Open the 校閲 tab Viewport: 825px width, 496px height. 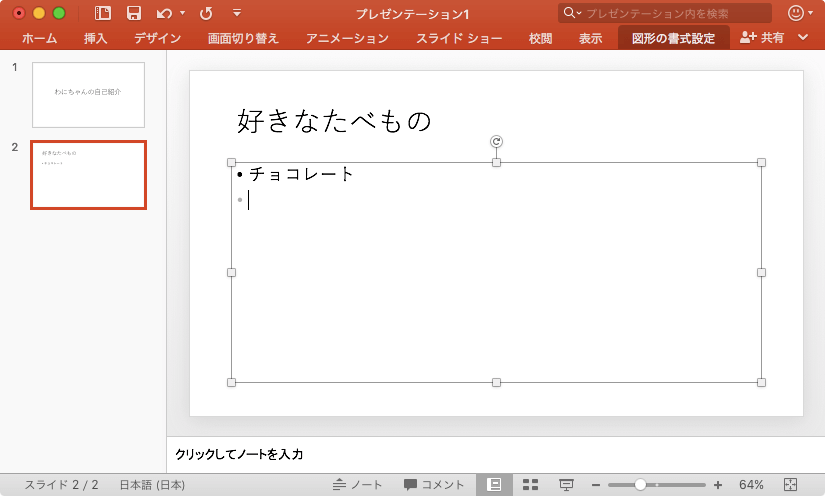(x=540, y=38)
